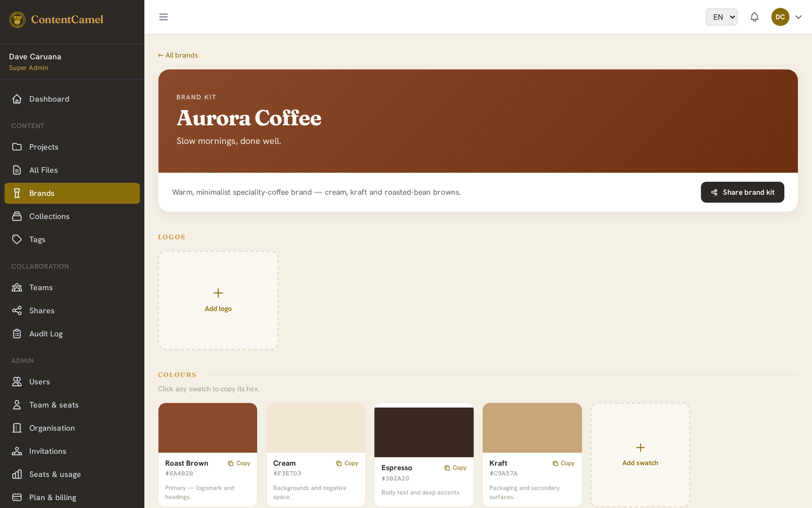Click the plus icon in Add swatch
This screenshot has height=508, width=812.
tap(641, 448)
